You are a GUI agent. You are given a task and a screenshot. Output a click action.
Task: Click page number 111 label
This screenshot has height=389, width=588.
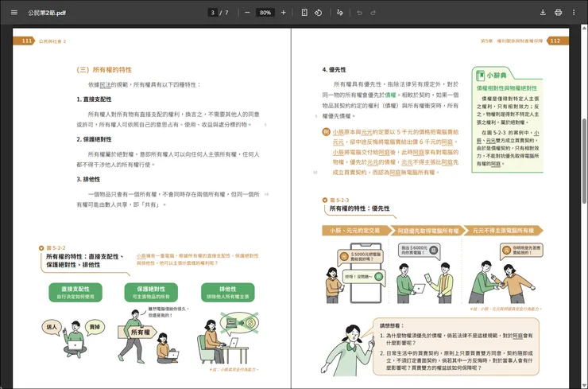click(24, 41)
